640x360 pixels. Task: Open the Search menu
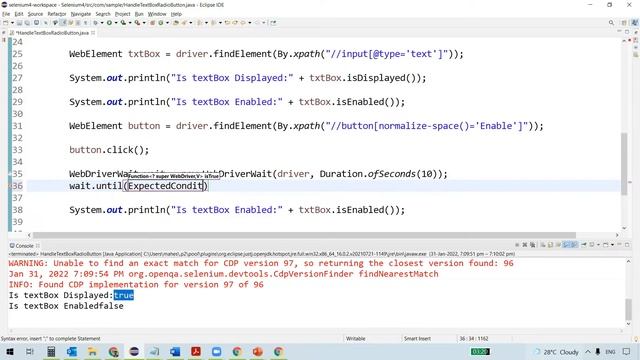[x=103, y=14]
